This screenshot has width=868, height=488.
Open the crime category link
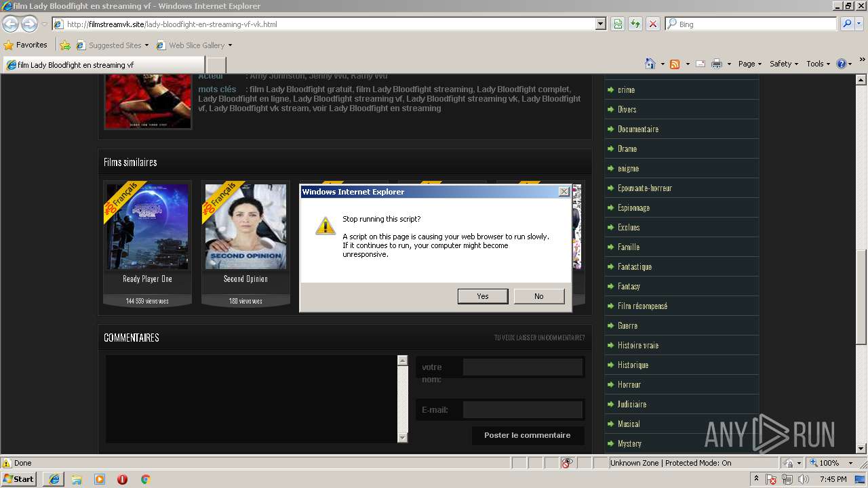[626, 89]
